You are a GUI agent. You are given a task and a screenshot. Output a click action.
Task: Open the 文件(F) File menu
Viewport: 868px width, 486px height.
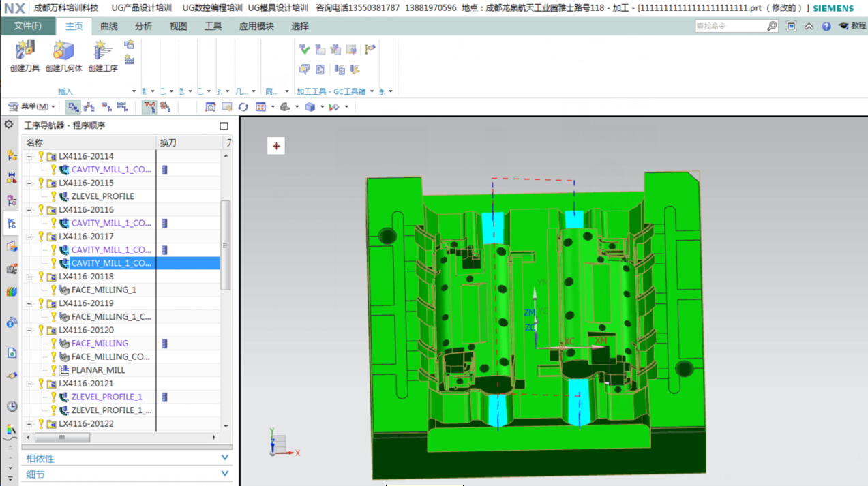click(28, 27)
